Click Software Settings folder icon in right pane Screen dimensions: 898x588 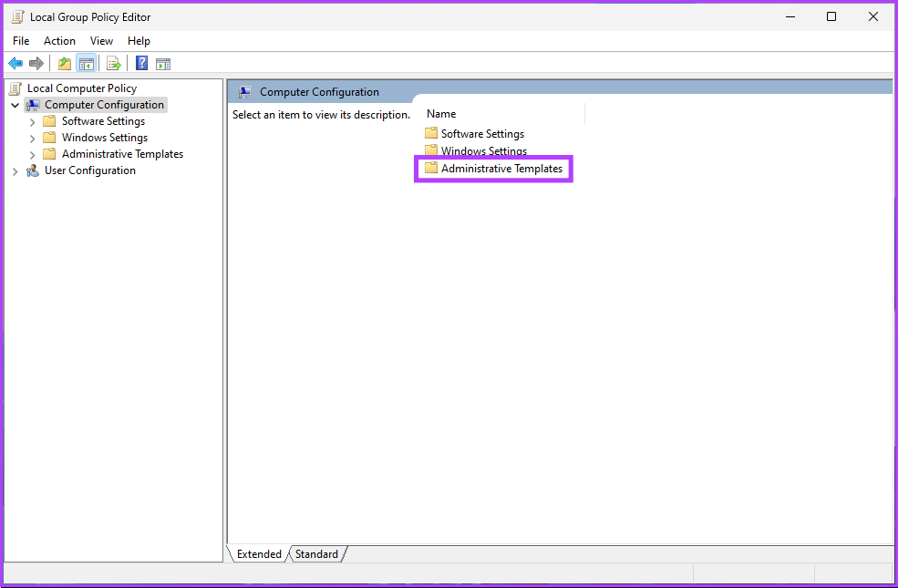(431, 133)
